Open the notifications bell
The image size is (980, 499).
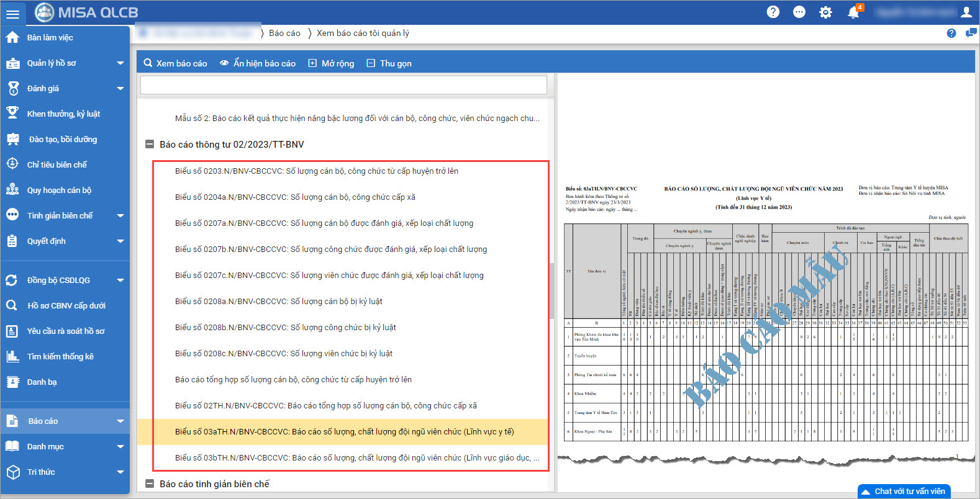tap(853, 12)
